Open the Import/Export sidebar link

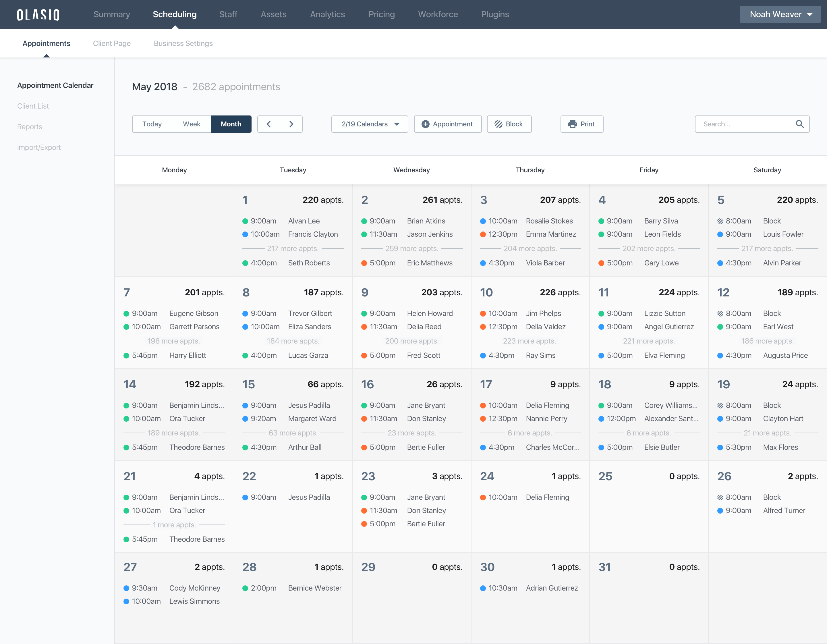tap(39, 147)
